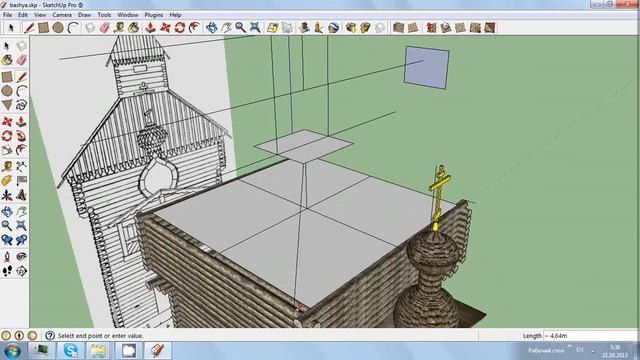This screenshot has height=360, width=640.
Task: Open the folder Explorer taskbar icon
Action: click(98, 351)
